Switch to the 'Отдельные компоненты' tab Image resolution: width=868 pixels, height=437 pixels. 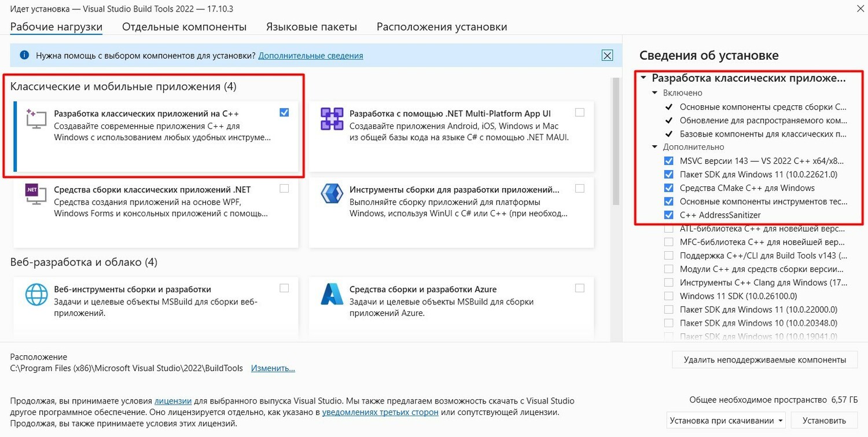coord(184,27)
